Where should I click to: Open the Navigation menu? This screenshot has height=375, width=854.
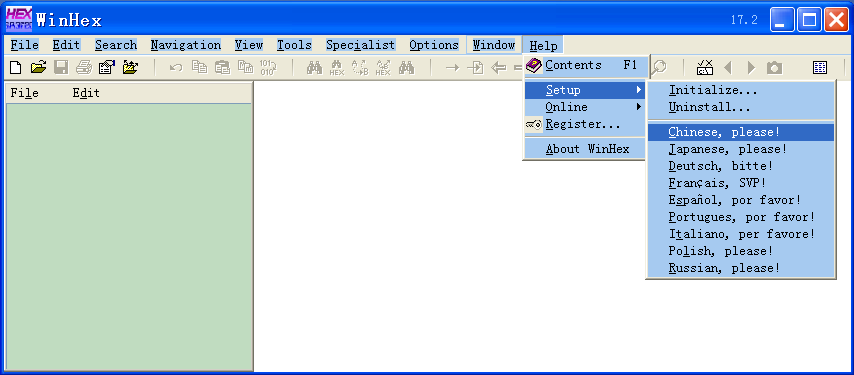pyautogui.click(x=186, y=45)
